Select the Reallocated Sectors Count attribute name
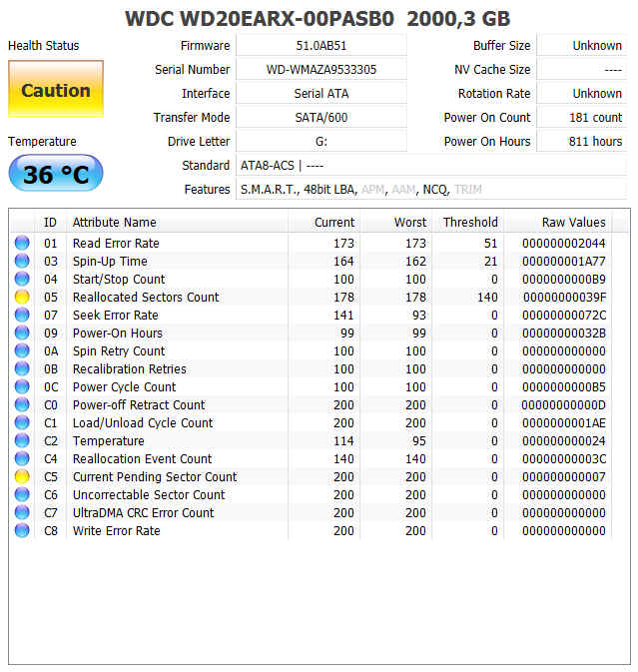 146,297
